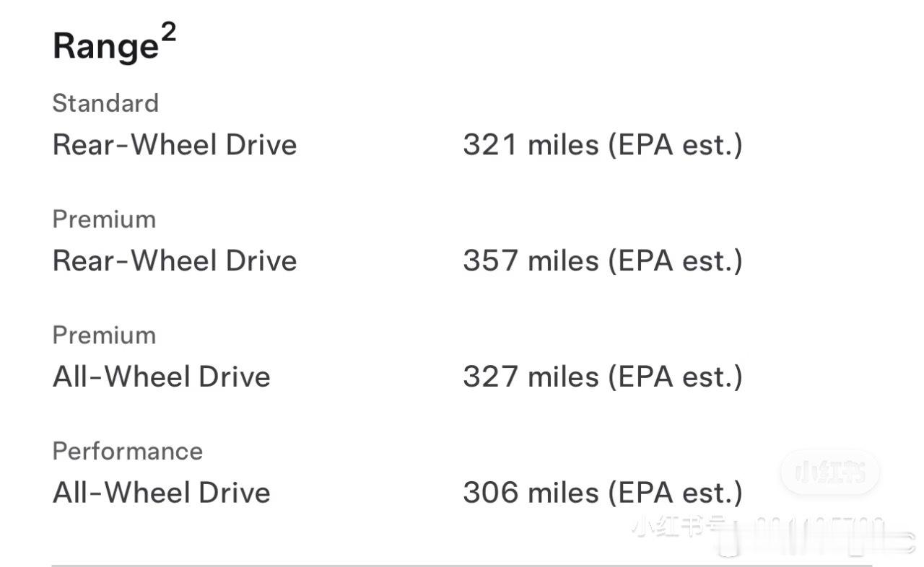Click Rear-Wheel Drive under Standard
The height and width of the screenshot is (567, 924).
pyautogui.click(x=175, y=145)
